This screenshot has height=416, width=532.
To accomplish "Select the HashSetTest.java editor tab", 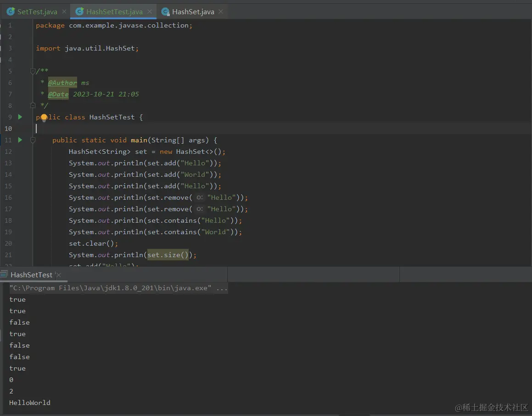I will [114, 12].
